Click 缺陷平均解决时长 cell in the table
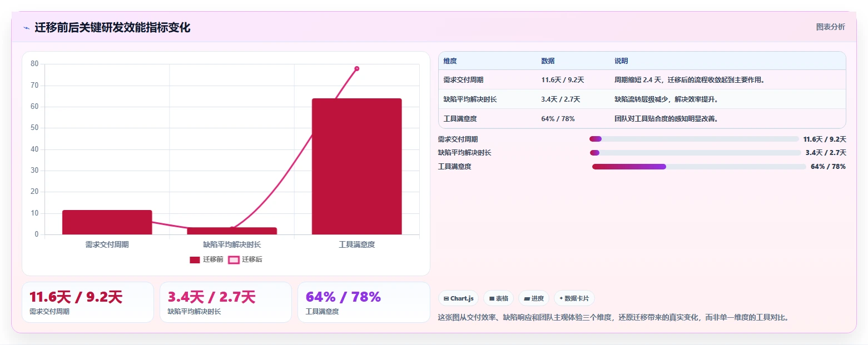Screen dimensions: 868x345 tap(470, 99)
